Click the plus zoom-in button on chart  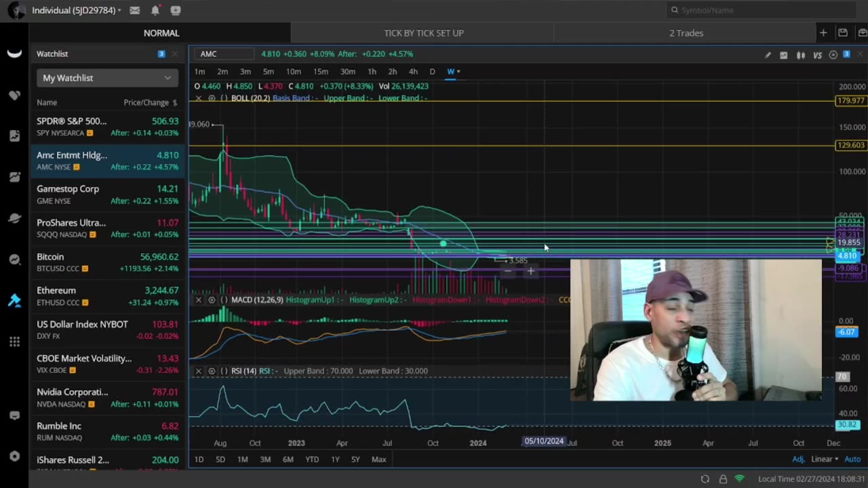(x=530, y=271)
